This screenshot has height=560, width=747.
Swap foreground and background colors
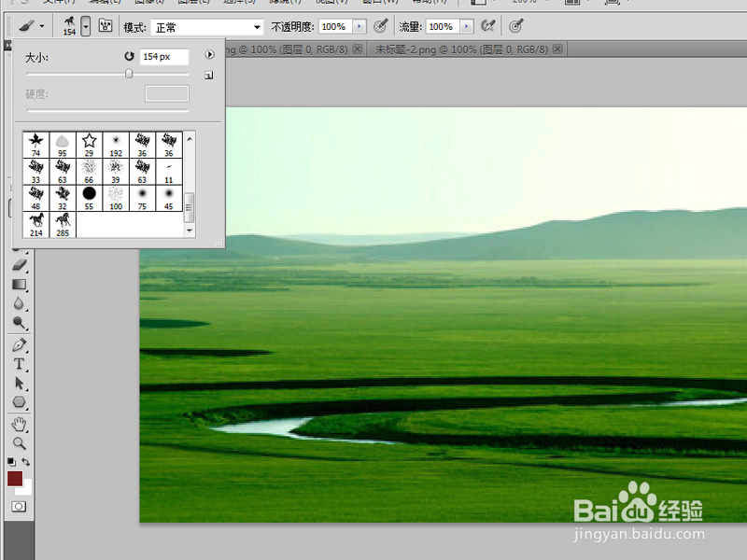(x=26, y=461)
